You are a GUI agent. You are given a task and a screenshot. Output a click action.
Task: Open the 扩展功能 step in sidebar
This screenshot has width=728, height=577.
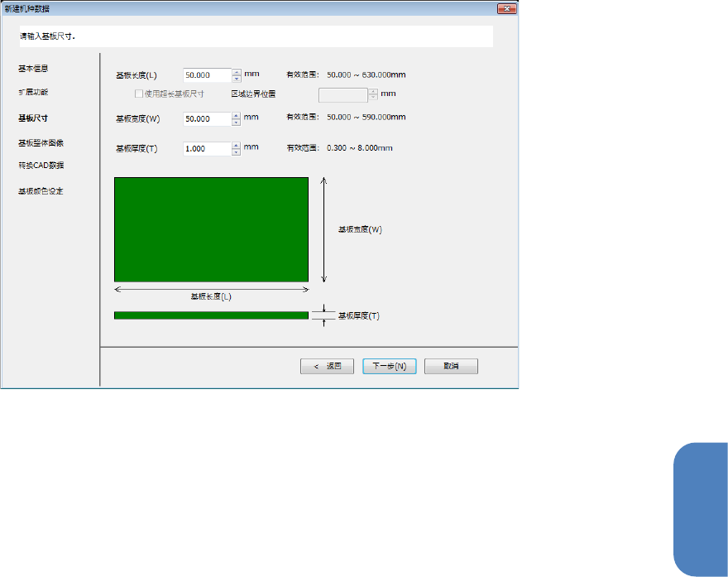33,92
